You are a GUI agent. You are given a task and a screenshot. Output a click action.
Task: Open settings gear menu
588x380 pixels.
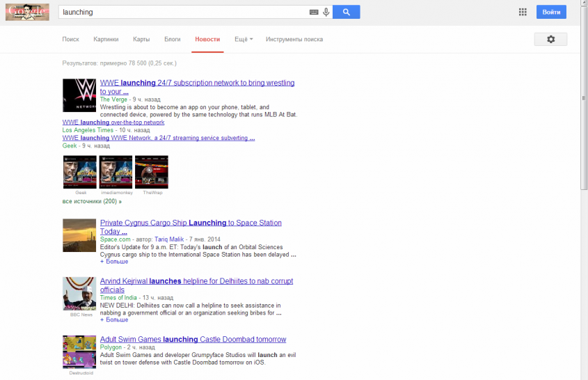click(x=550, y=40)
